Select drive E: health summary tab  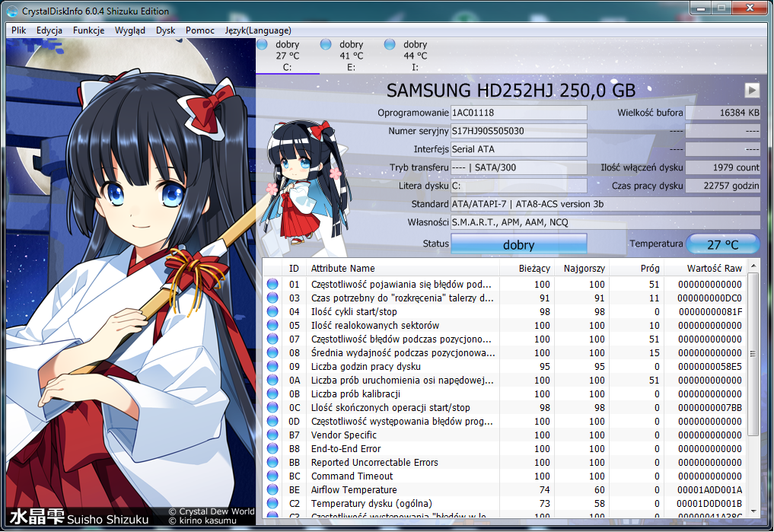(x=352, y=56)
